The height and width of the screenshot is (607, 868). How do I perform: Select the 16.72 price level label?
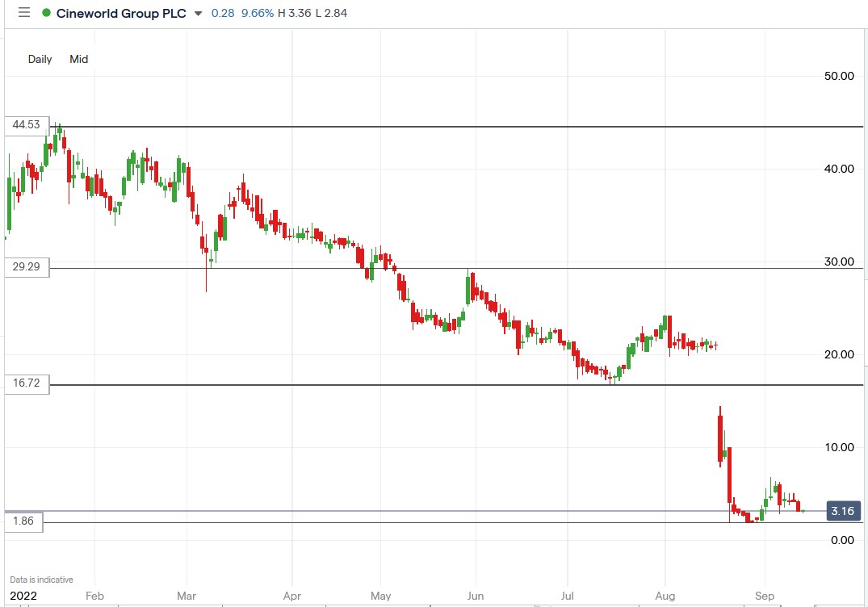click(x=27, y=383)
